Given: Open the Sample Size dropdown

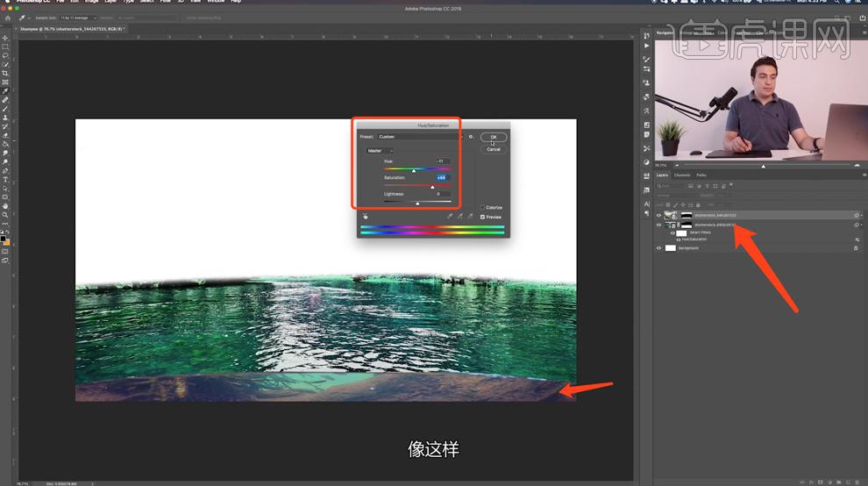Looking at the screenshot, I should [x=78, y=18].
